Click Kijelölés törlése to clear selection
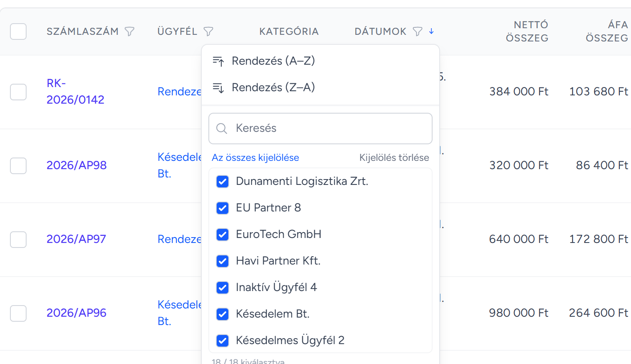Screen dimensions: 631x364 [394, 158]
